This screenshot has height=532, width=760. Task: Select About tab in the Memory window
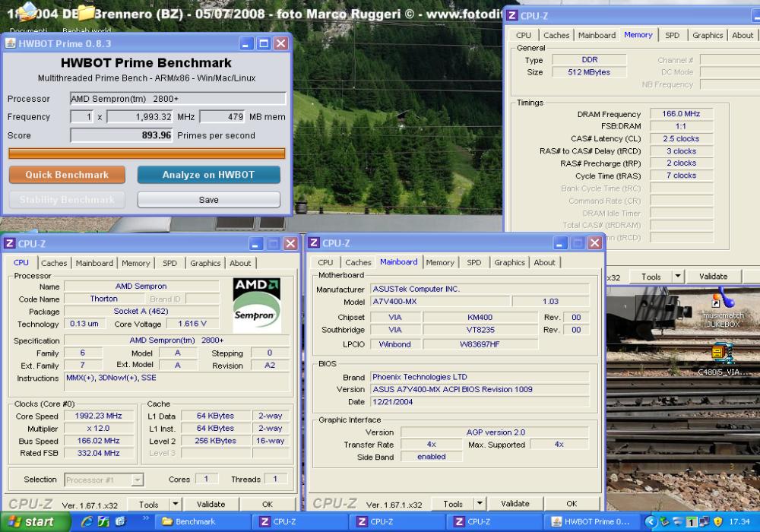[742, 35]
